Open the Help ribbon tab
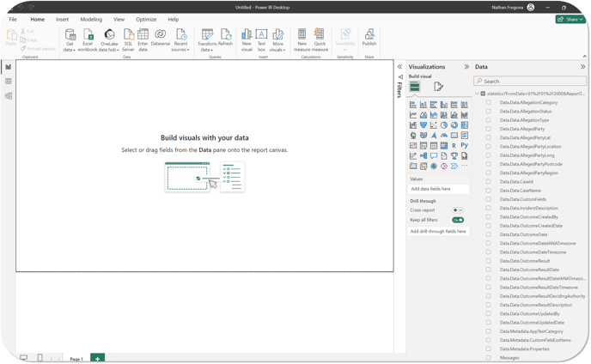591x364 pixels. tap(174, 19)
